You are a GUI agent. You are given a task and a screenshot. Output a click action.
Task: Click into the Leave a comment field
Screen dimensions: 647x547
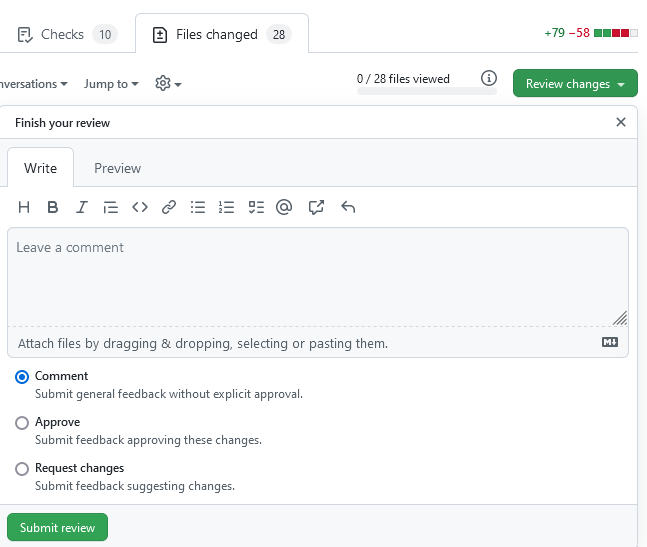click(x=317, y=275)
